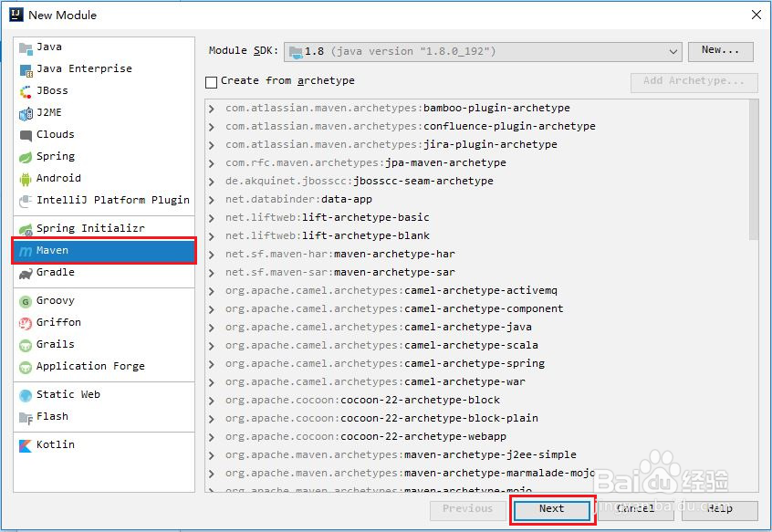Image resolution: width=772 pixels, height=532 pixels.
Task: Pick the J2ME module icon
Action: [x=26, y=114]
